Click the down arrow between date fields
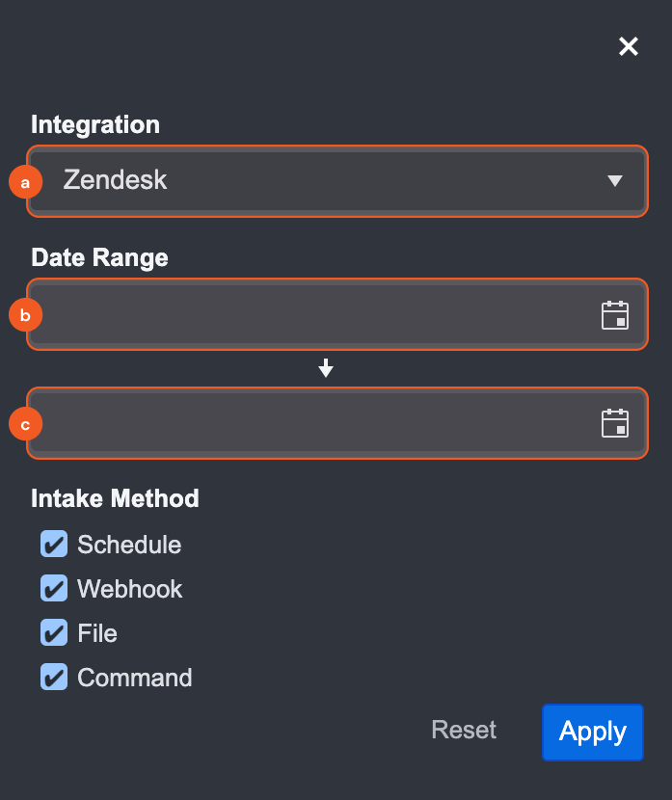Viewport: 672px width, 800px height. click(326, 368)
